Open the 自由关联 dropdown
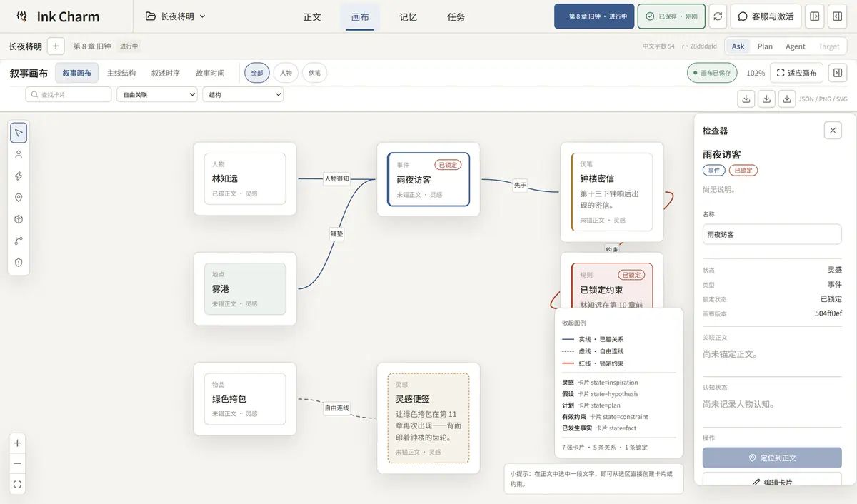This screenshot has width=857, height=504. point(157,94)
